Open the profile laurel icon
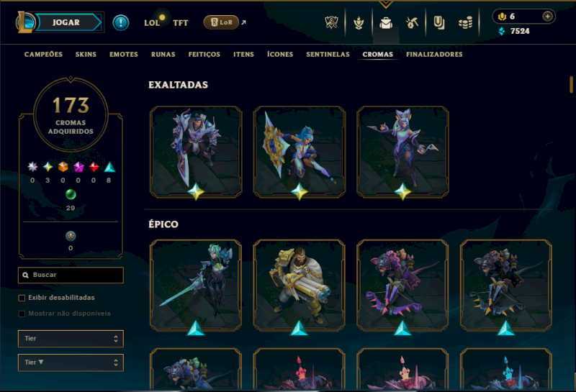The width and height of the screenshot is (576, 392). pos(359,23)
